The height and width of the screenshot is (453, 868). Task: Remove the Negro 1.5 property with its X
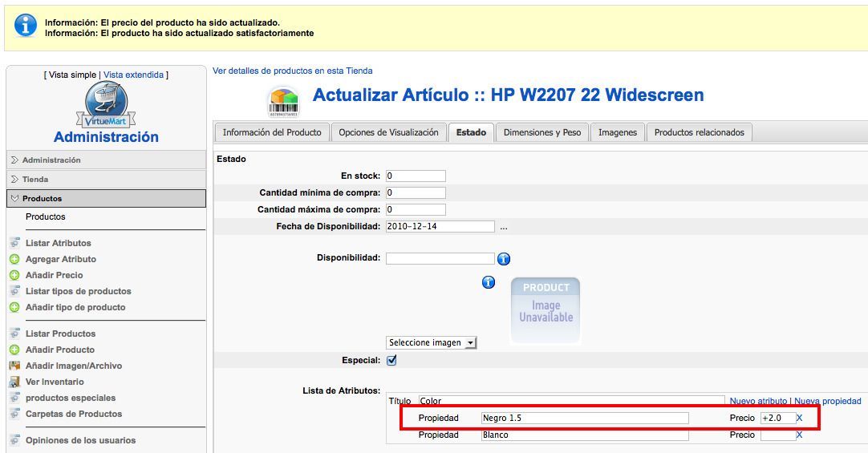pos(799,419)
